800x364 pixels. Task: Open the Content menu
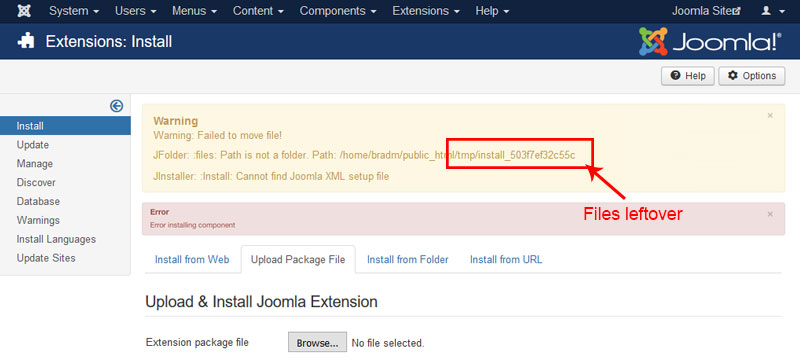(259, 11)
